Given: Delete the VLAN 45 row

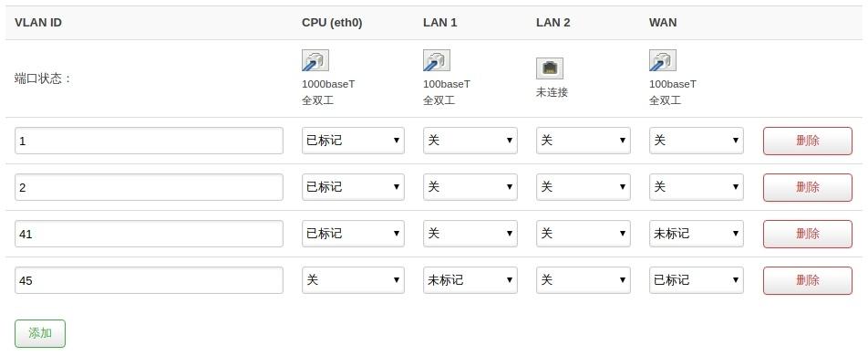Looking at the screenshot, I should (x=807, y=280).
